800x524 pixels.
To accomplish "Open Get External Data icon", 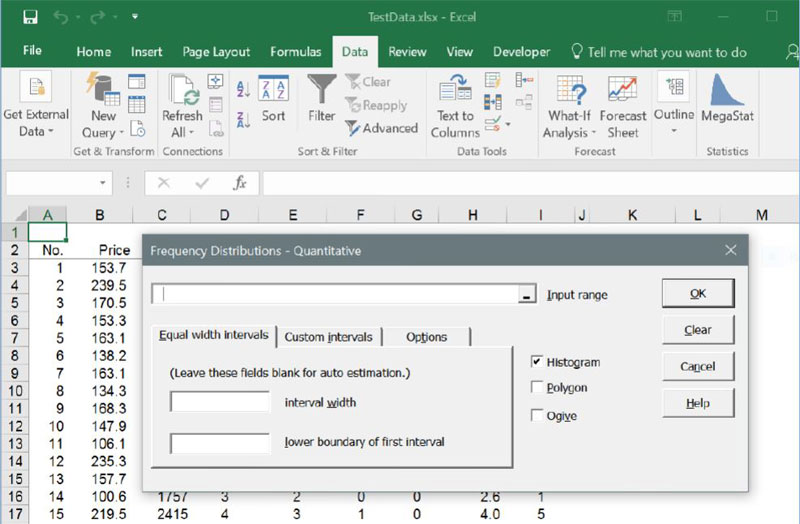I will [x=36, y=87].
